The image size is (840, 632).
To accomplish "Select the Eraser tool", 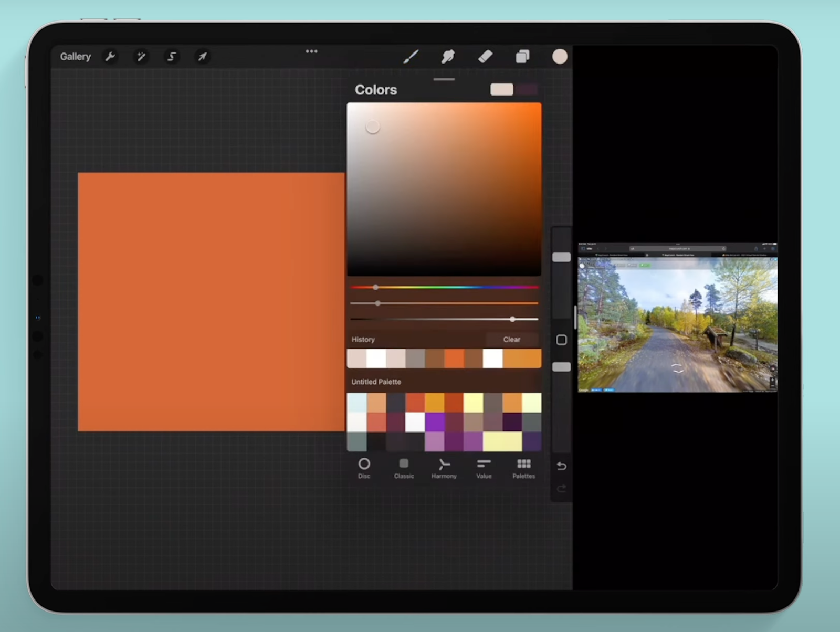I will [x=485, y=56].
